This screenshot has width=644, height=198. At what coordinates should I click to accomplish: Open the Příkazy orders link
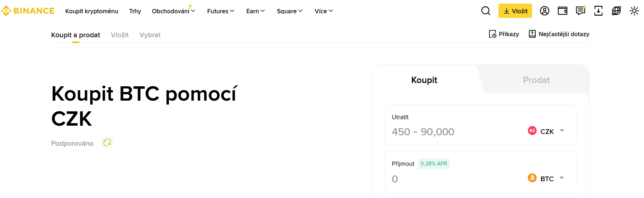(504, 34)
